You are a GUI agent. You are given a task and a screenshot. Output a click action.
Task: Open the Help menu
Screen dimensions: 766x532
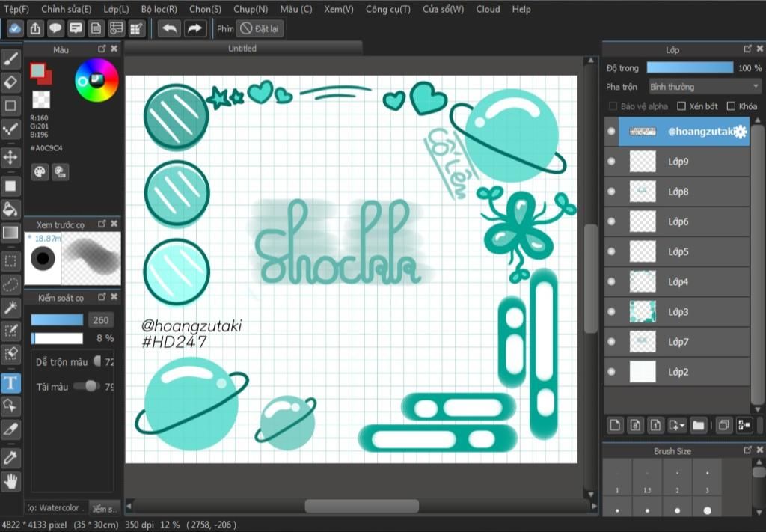[x=521, y=9]
